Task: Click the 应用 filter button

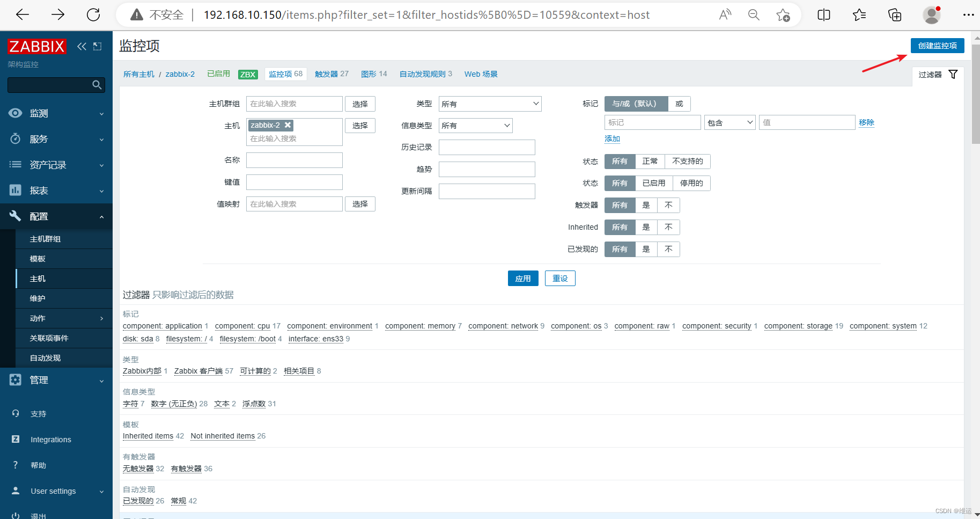Action: (523, 279)
